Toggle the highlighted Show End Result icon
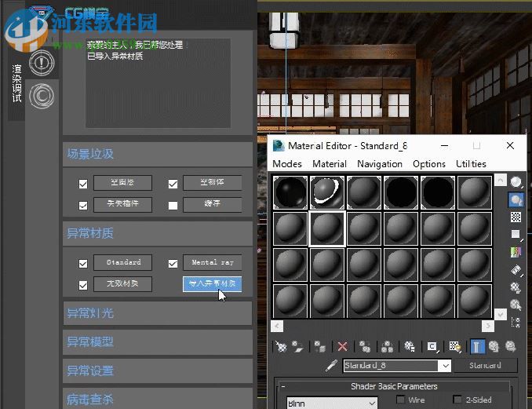This screenshot has width=532, height=409. pyautogui.click(x=477, y=346)
